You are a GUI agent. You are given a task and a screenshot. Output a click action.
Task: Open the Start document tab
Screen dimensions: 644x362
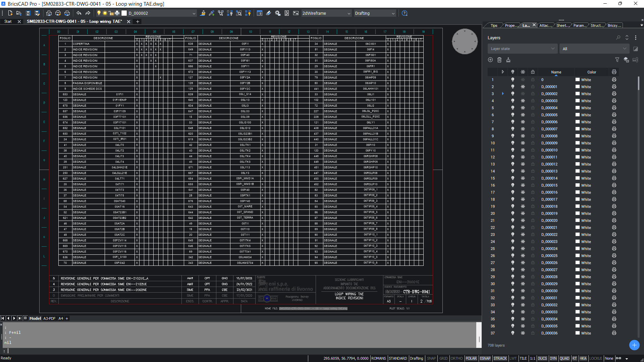[8, 21]
